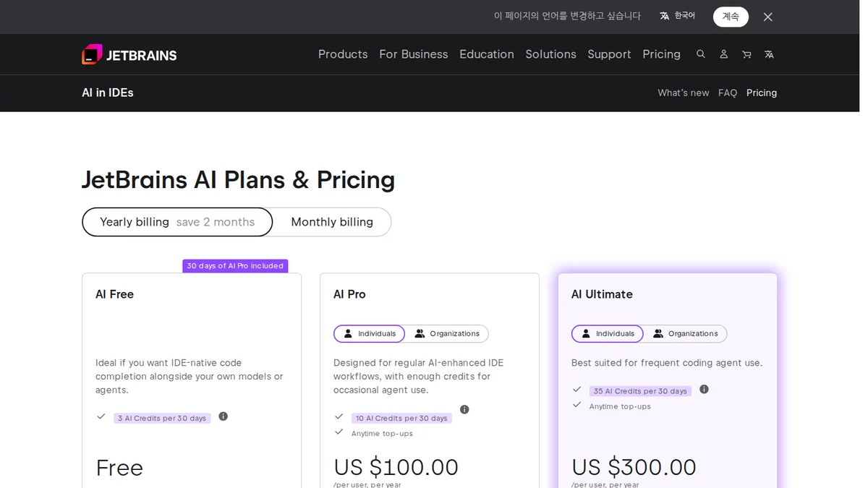Click the US $100.00 price
The width and height of the screenshot is (868, 488).
(396, 467)
